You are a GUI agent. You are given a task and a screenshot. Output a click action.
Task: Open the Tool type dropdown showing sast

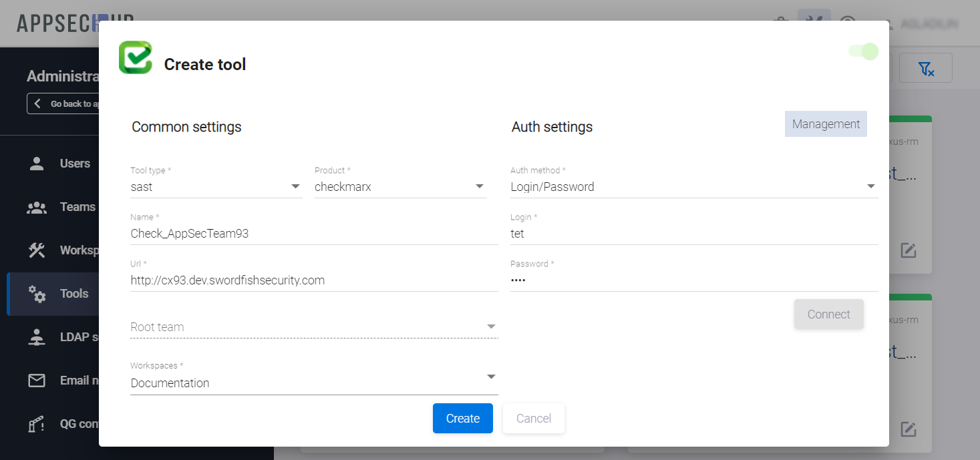click(x=216, y=187)
